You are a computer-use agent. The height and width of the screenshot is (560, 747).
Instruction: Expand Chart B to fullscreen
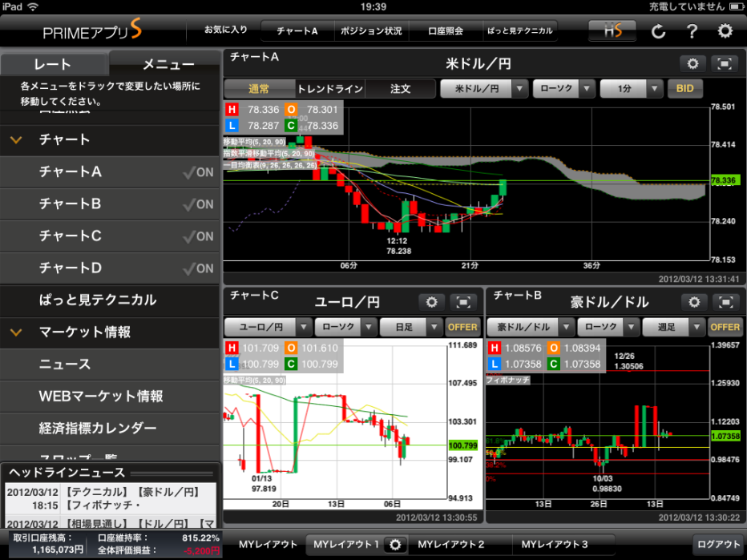pos(725,302)
